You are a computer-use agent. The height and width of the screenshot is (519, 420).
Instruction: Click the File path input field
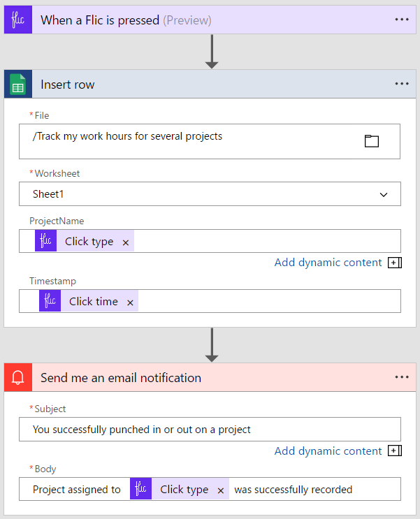click(x=189, y=141)
